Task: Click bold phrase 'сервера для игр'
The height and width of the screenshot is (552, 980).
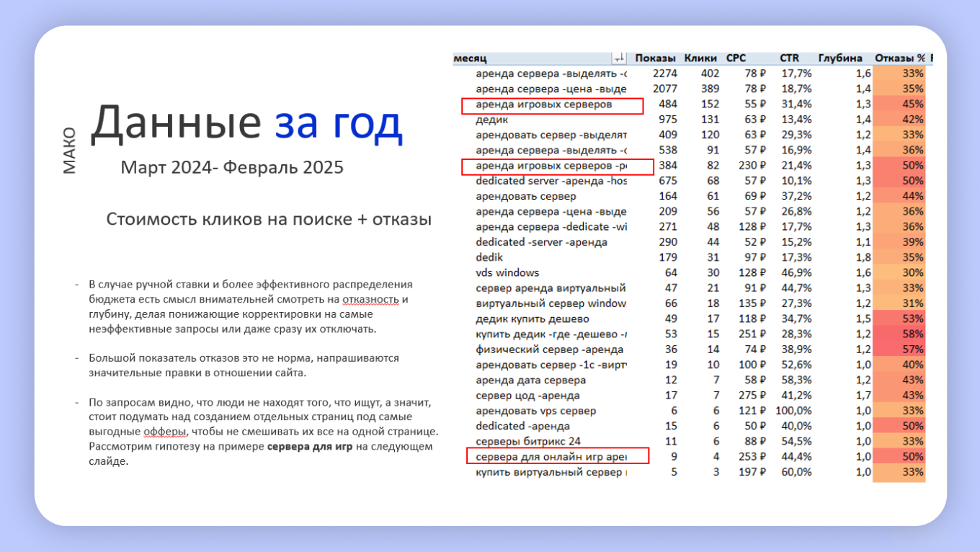Action: point(308,446)
